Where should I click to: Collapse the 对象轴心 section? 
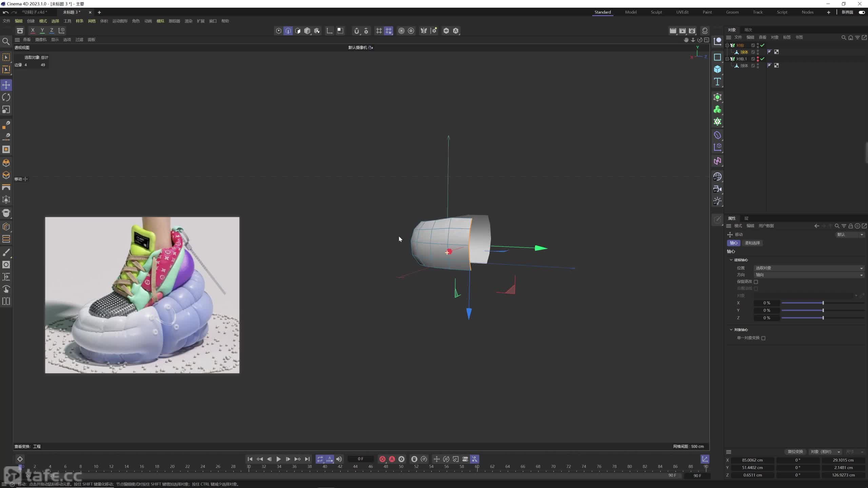click(x=731, y=330)
